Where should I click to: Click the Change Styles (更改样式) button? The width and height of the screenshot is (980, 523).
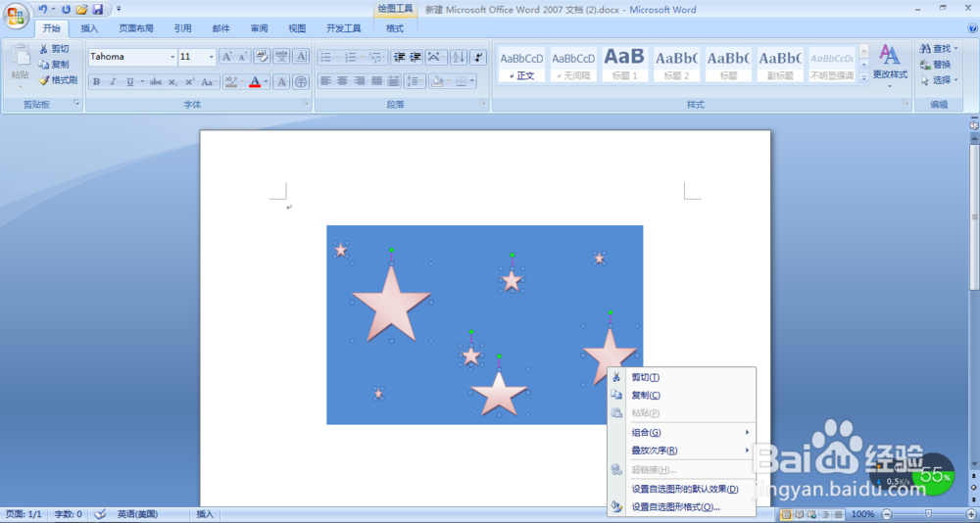tap(890, 66)
